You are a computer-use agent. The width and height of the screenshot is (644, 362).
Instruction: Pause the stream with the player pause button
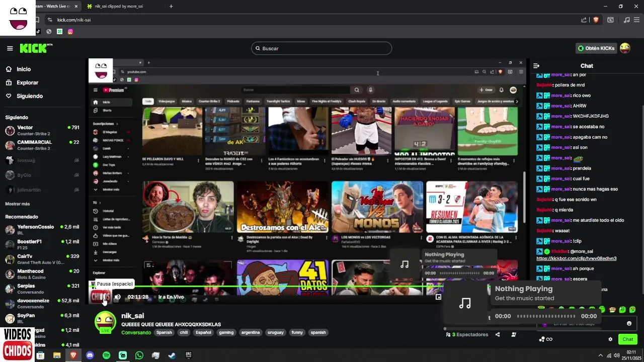(x=103, y=297)
